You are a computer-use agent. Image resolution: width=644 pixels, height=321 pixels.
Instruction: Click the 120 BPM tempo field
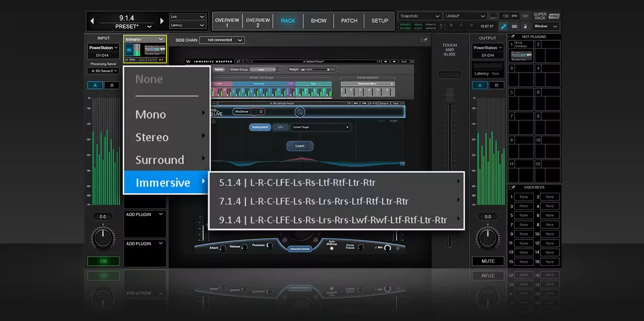click(509, 16)
